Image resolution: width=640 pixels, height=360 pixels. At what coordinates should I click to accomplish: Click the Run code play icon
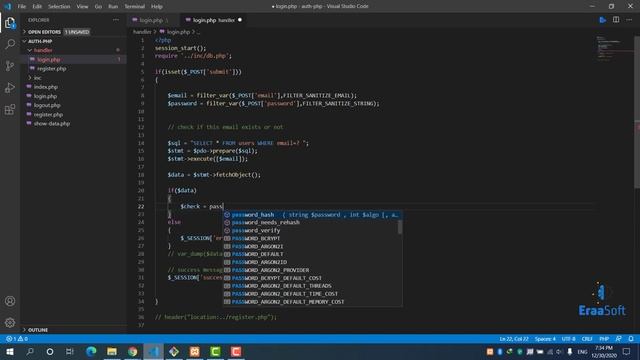602,20
